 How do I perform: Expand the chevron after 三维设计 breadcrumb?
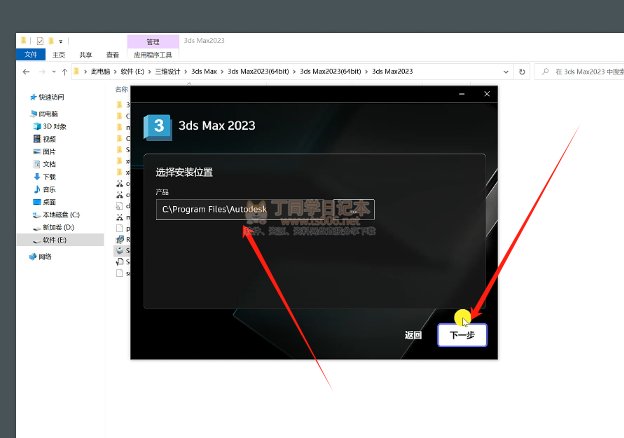point(185,72)
